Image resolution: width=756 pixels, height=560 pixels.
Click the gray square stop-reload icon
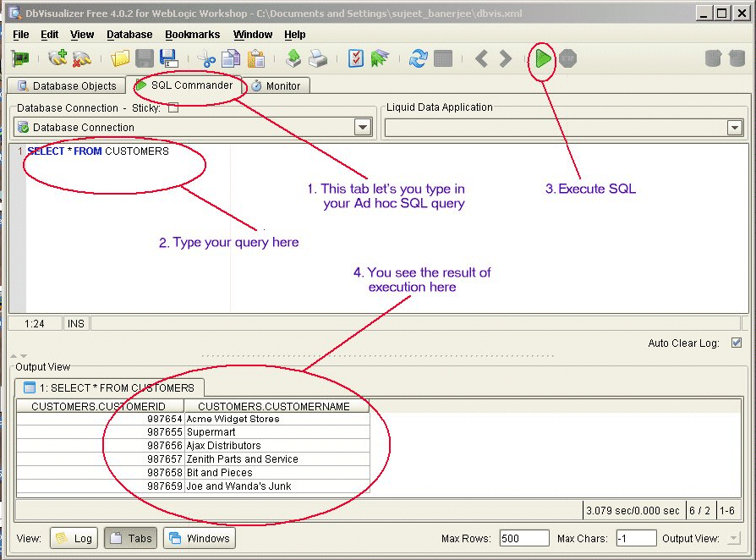(x=443, y=59)
